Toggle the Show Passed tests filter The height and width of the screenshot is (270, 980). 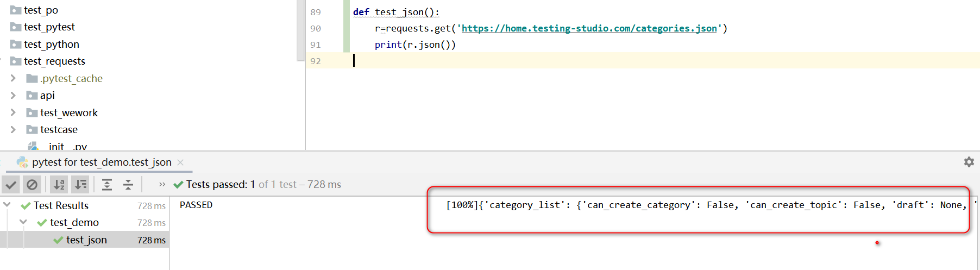pos(11,185)
